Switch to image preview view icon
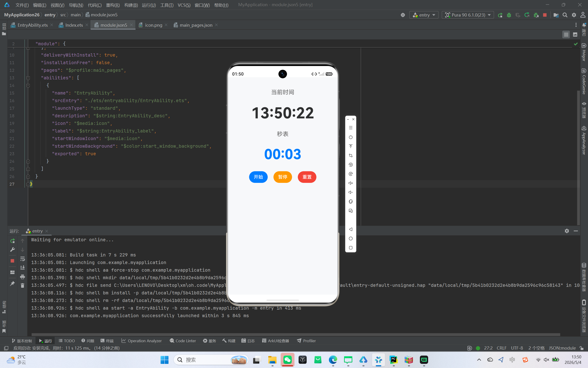 point(575,34)
